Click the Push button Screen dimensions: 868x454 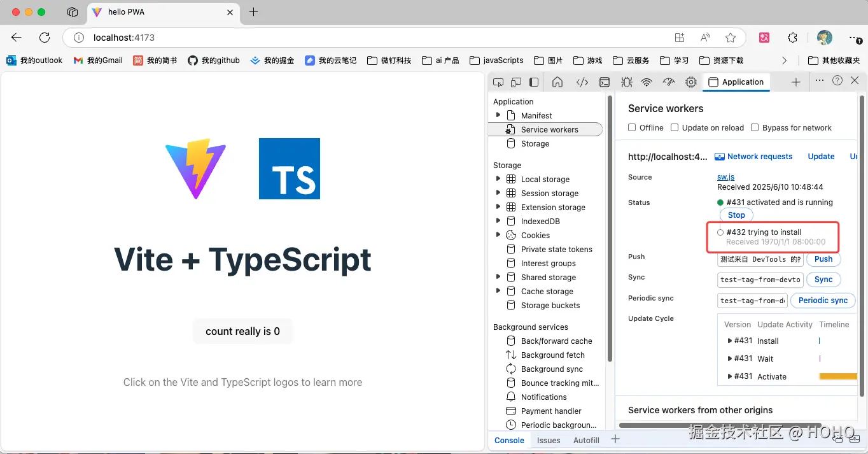823,259
